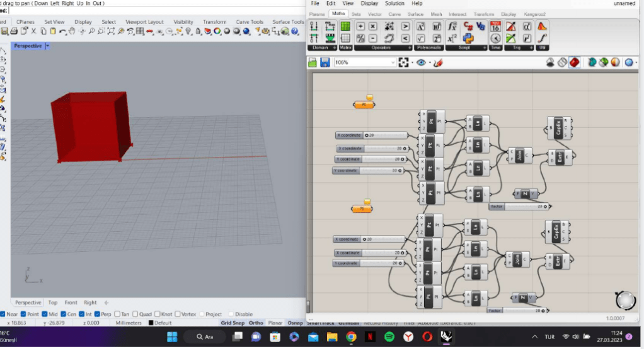Click the Python script component icon
The height and width of the screenshot is (349, 644).
point(469,38)
